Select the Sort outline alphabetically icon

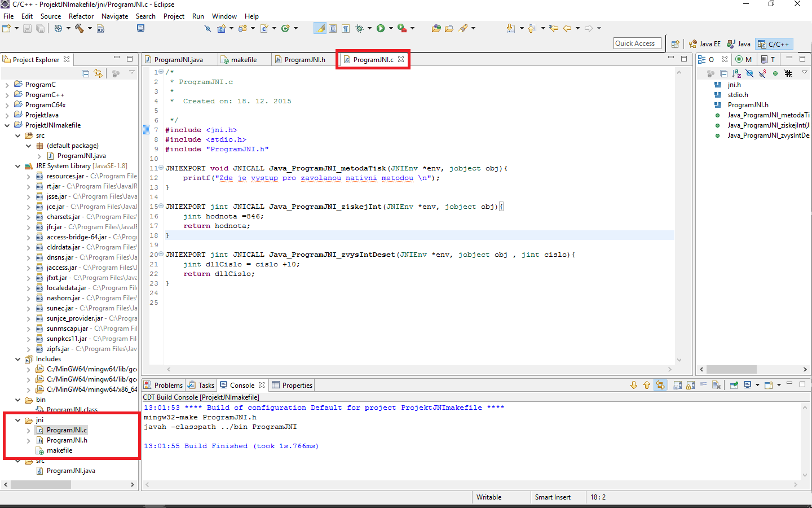click(736, 73)
